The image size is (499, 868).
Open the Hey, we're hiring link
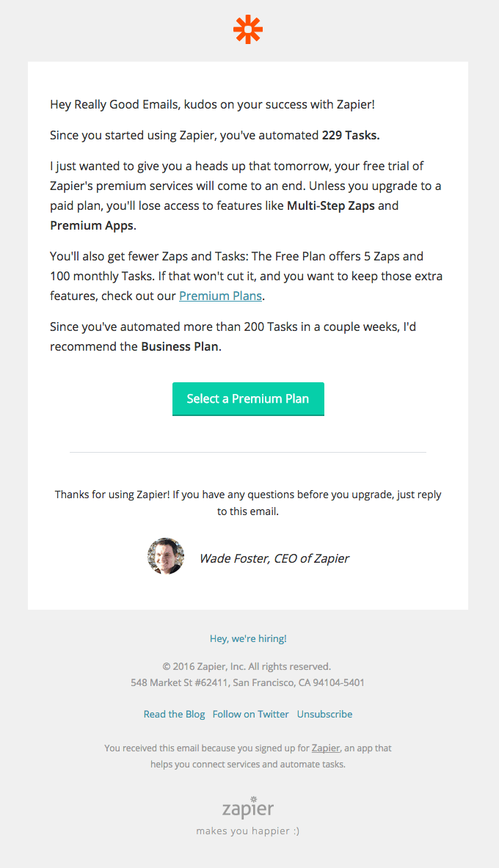pos(248,638)
